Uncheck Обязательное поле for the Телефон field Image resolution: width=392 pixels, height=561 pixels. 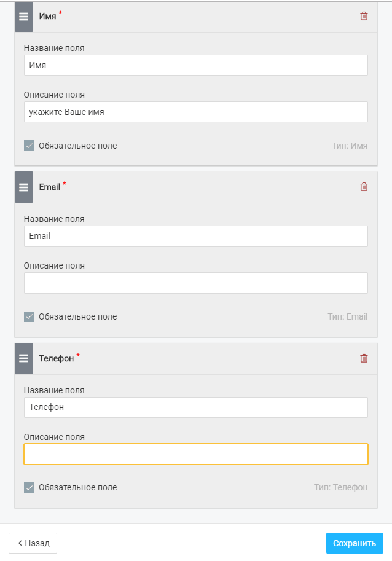coord(29,487)
